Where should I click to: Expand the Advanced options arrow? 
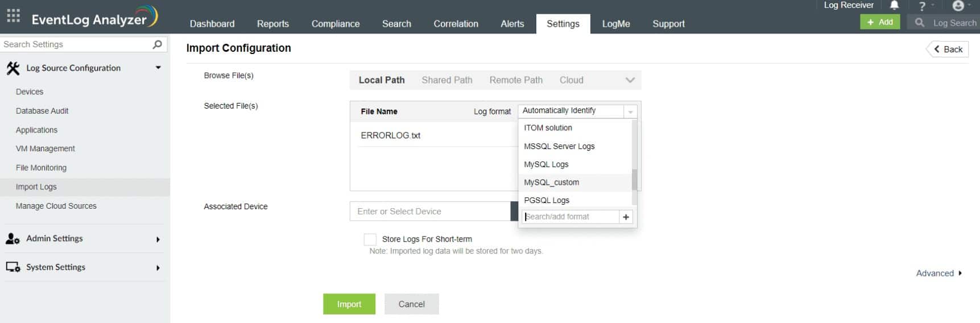pos(960,274)
